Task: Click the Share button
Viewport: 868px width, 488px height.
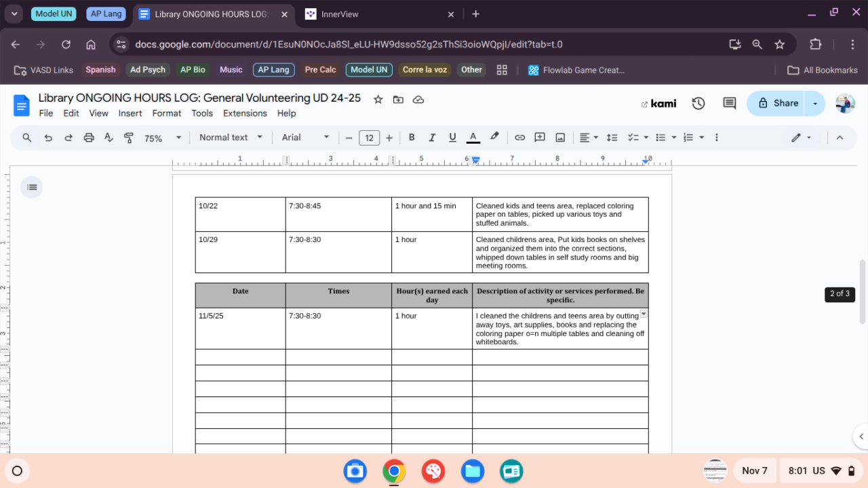Action: [778, 103]
